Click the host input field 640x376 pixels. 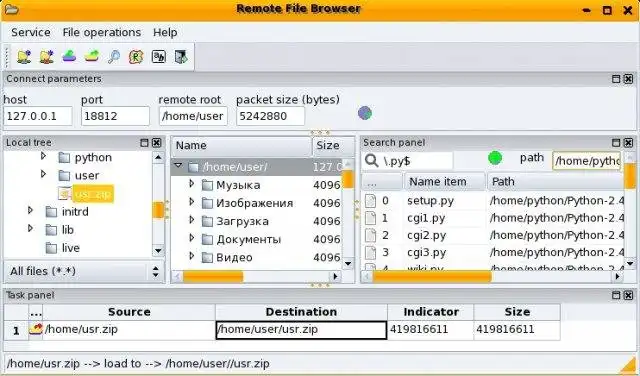click(x=38, y=116)
